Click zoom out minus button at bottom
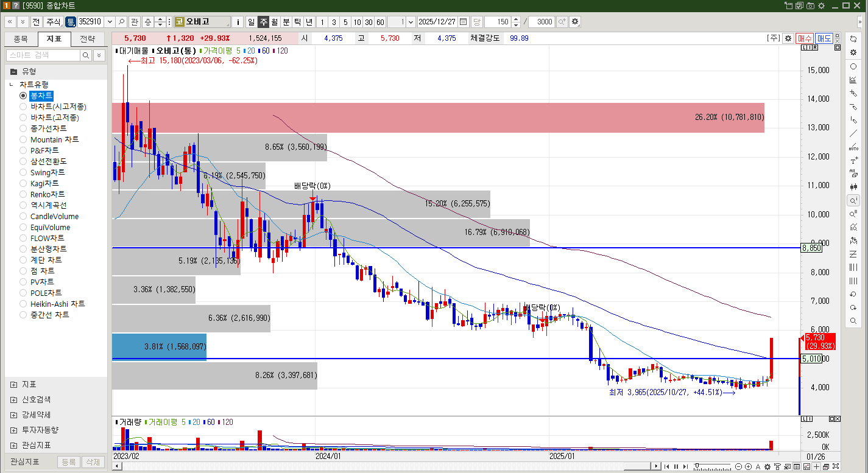Screen dimensions: 868x473 point(739,467)
